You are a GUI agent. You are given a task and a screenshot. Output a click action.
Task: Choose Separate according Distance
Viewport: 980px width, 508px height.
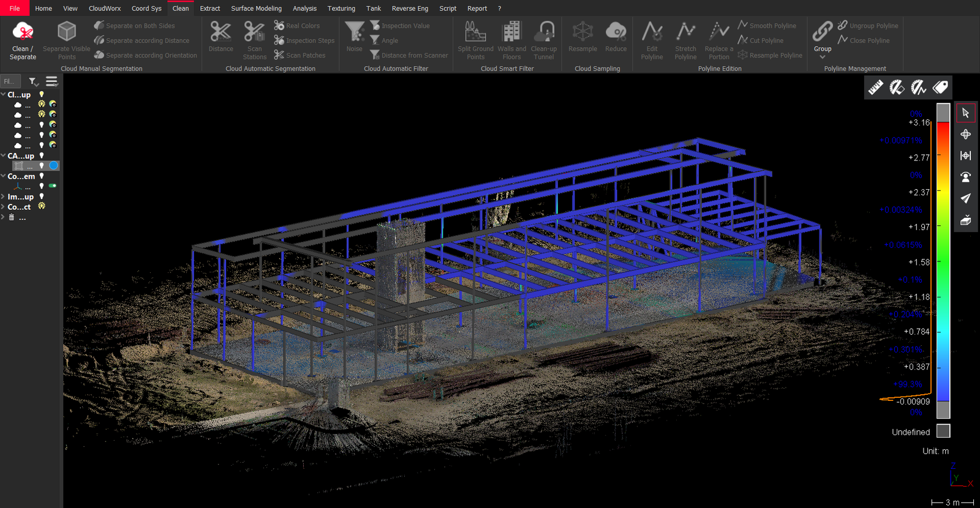pyautogui.click(x=142, y=40)
